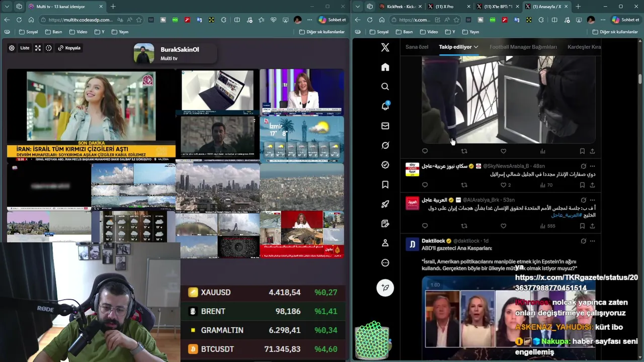The image size is (644, 362).
Task: Open Bookmarks in X sidebar
Action: 385,185
